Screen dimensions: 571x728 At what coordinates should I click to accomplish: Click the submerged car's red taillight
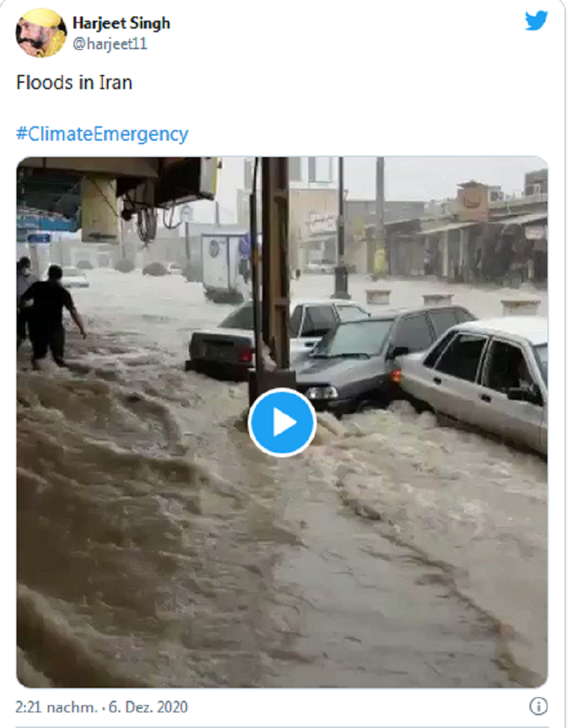pyautogui.click(x=246, y=354)
